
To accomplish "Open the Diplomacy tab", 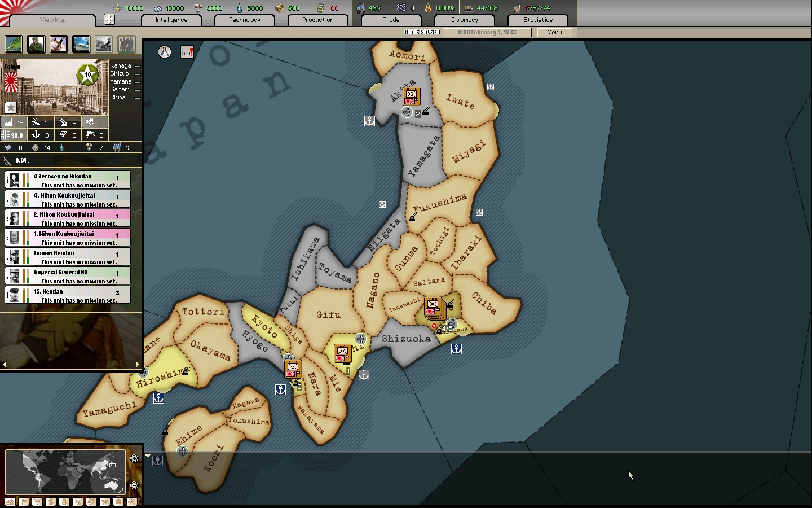I will pyautogui.click(x=464, y=20).
